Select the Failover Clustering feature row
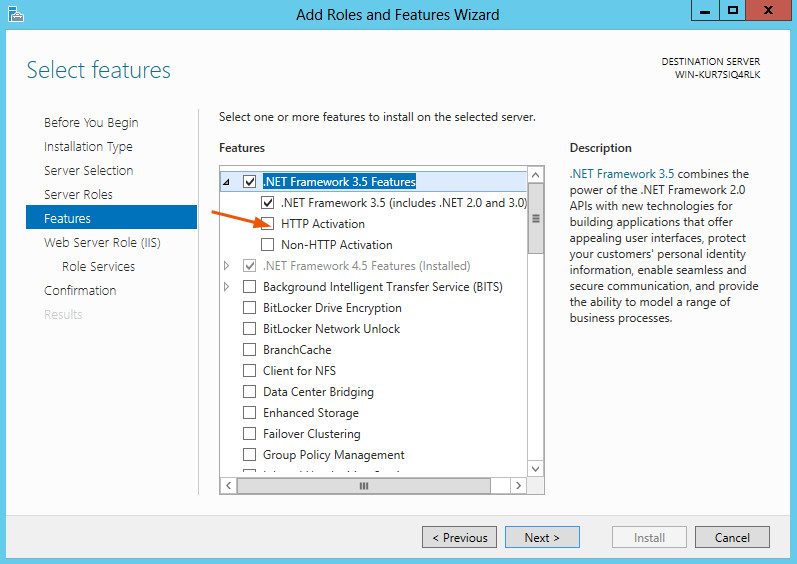This screenshot has width=797, height=564. [x=311, y=434]
